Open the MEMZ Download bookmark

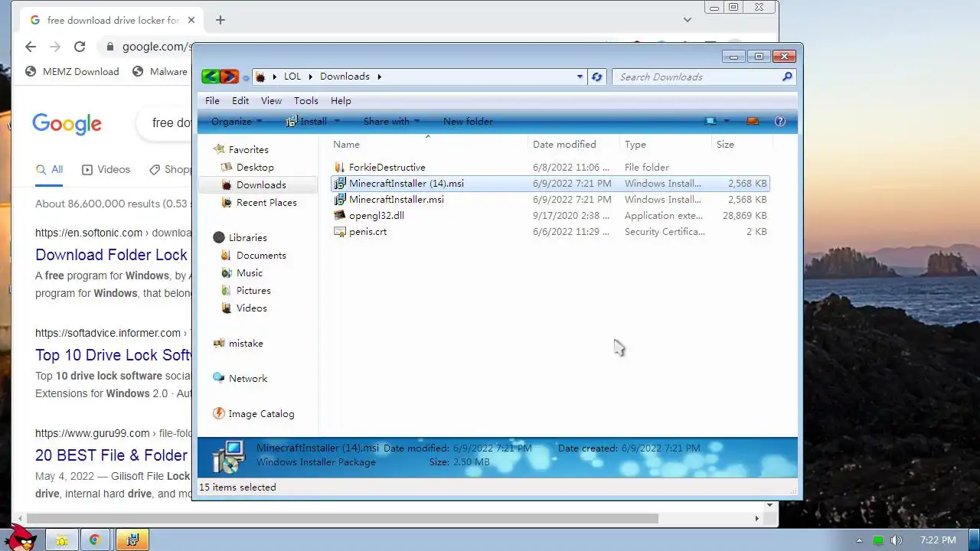72,71
